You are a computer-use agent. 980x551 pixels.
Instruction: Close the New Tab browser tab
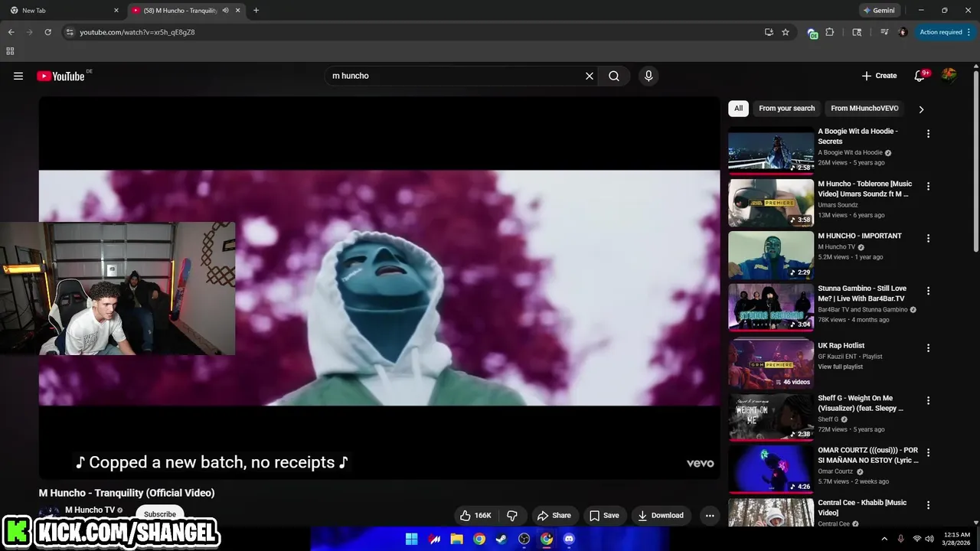coord(116,11)
